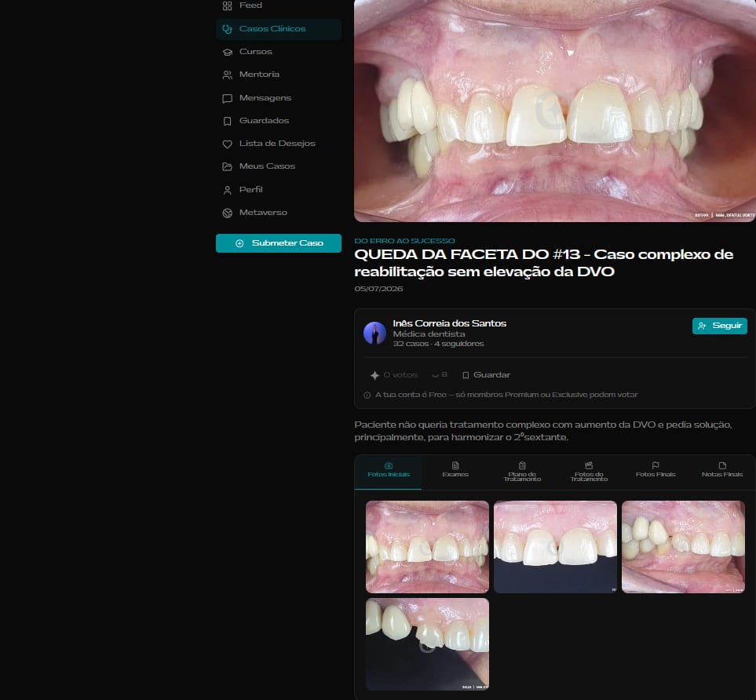This screenshot has width=756, height=700.
Task: Switch to the Fotos do Tratamento tab
Action: pyautogui.click(x=589, y=472)
